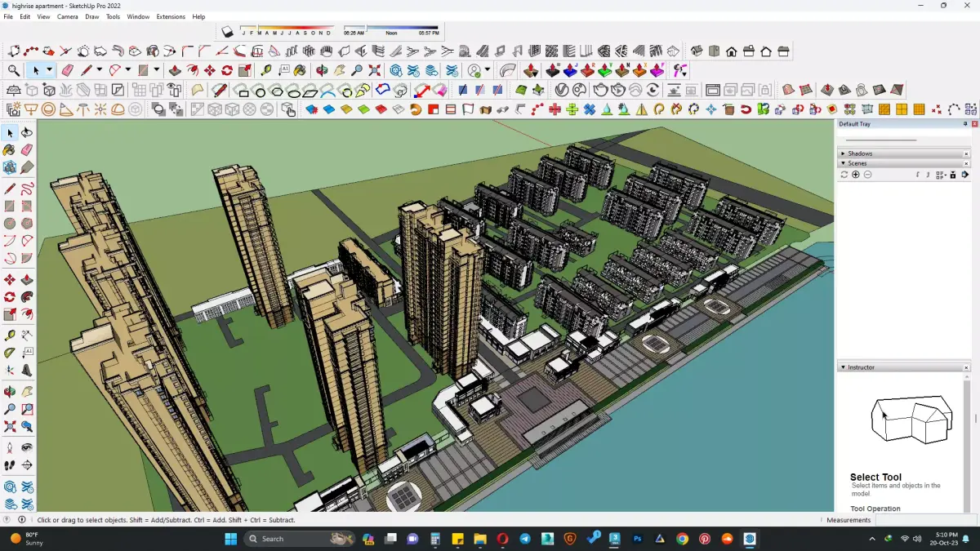980x551 pixels.
Task: Click the Default Tray vertical scrollbar
Action: tap(976, 417)
